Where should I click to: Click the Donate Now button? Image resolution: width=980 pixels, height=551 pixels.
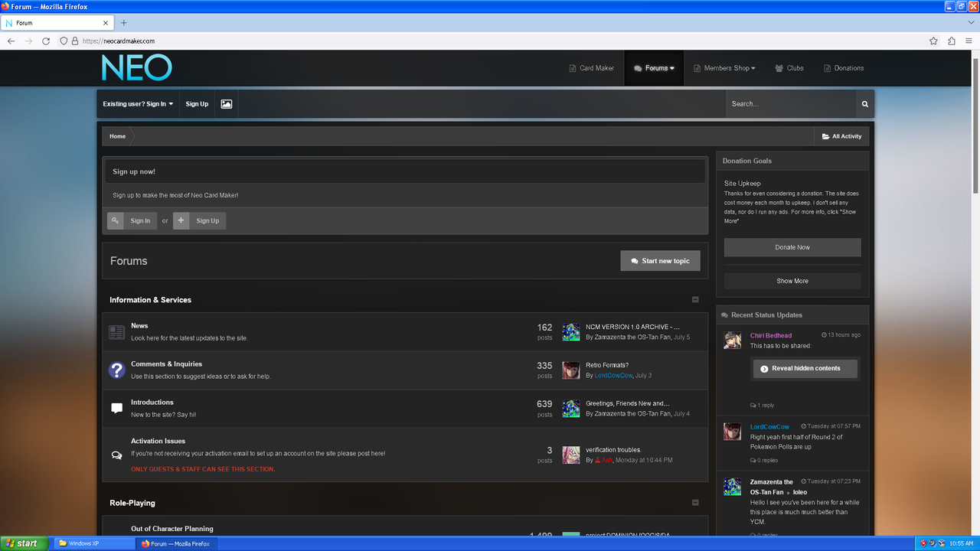point(792,246)
